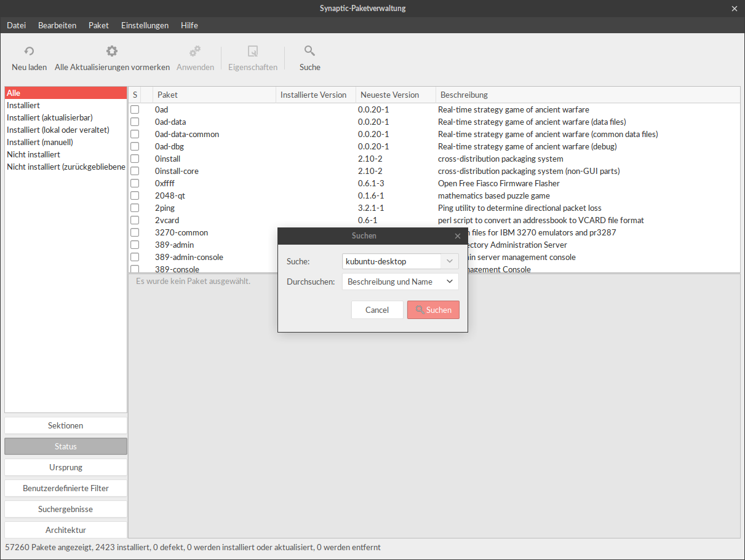Switch to Status filter view
The width and height of the screenshot is (745, 560).
pos(66,446)
